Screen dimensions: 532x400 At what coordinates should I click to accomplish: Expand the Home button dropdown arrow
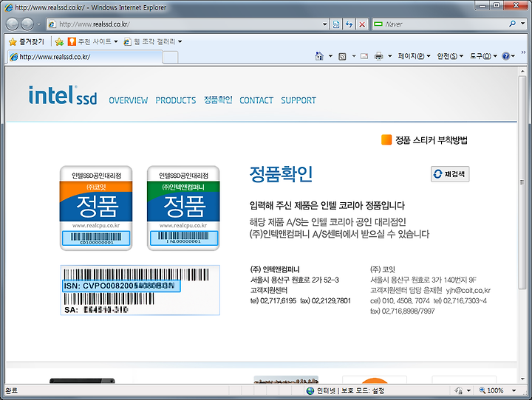[330, 56]
